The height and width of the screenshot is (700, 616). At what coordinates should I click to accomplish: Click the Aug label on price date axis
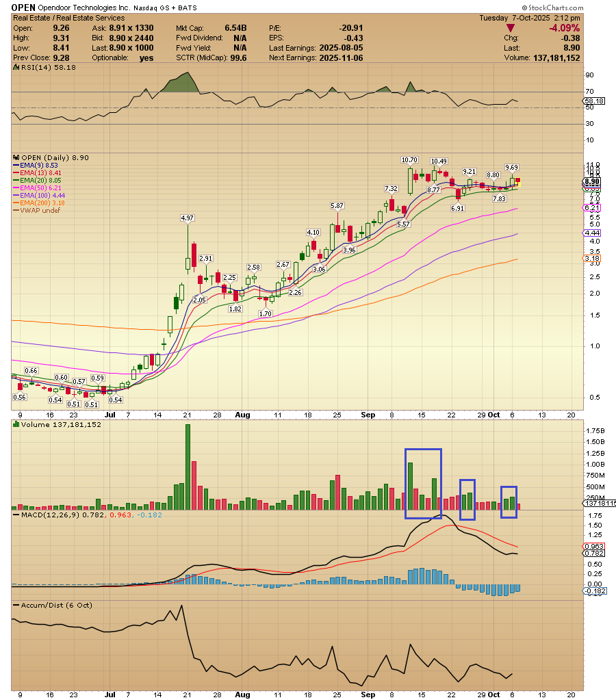click(242, 415)
